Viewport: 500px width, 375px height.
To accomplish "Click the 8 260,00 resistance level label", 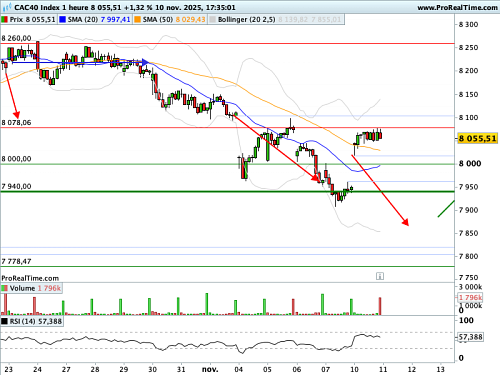I will (x=16, y=38).
